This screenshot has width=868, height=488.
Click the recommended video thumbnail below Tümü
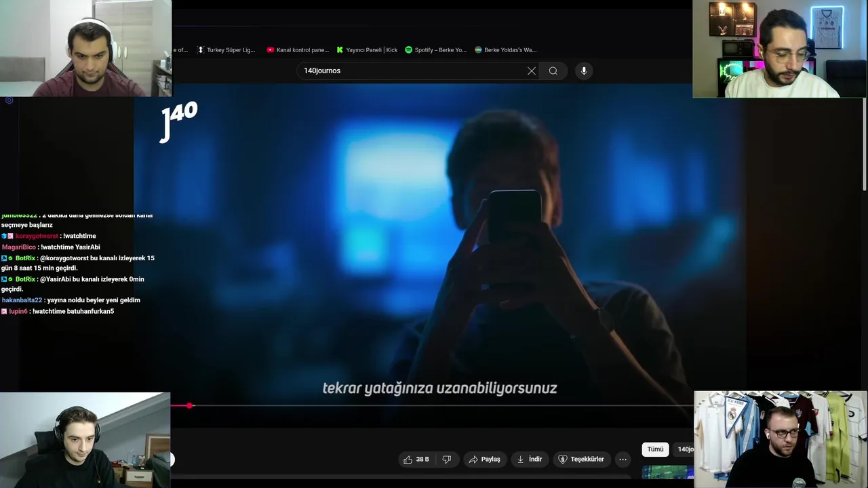click(667, 472)
